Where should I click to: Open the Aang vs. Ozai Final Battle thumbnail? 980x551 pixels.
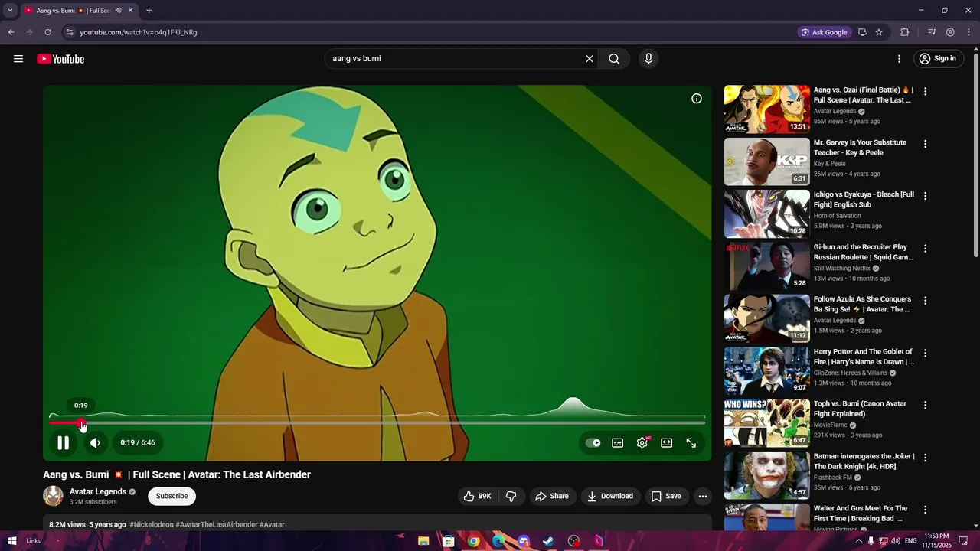point(766,109)
